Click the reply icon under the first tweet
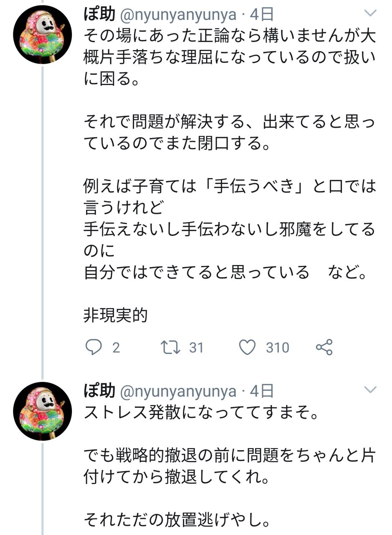Image resolution: width=392 pixels, height=535 pixels. point(94,347)
